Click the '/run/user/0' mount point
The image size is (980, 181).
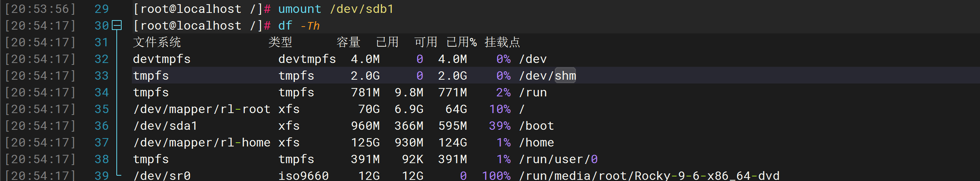[558, 159]
